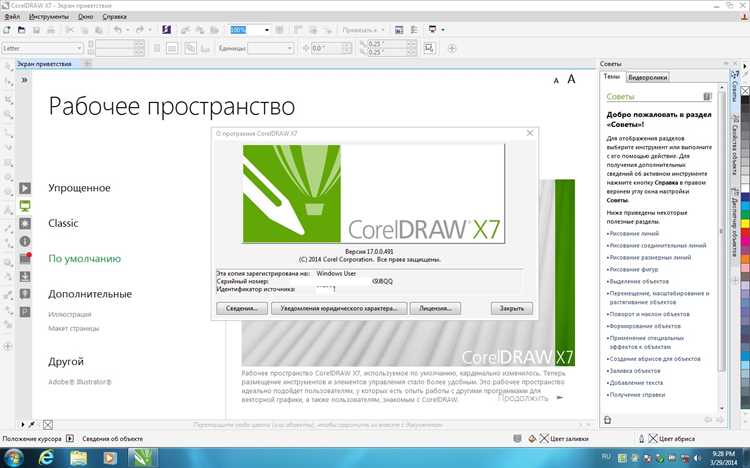The height and width of the screenshot is (468, 750).
Task: Open the Options icon beside the Welcome screen icon
Action: click(x=414, y=30)
